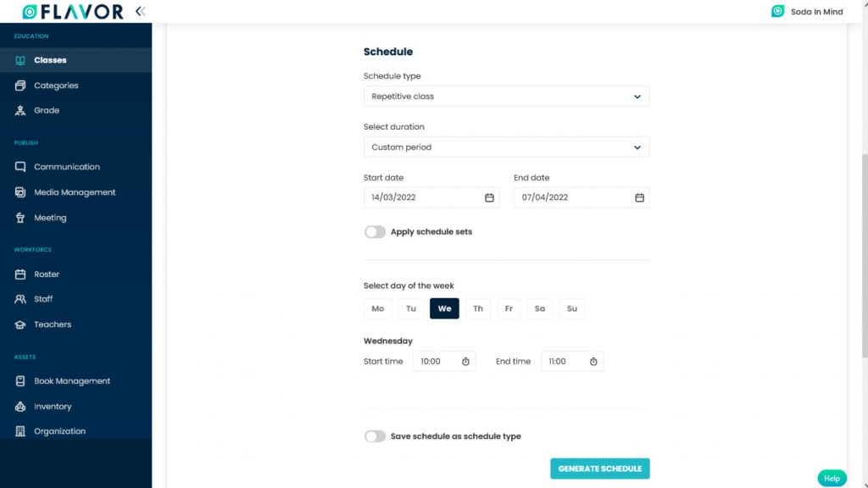Click the Inventory sidebar icon
This screenshot has height=488, width=868.
[20, 406]
